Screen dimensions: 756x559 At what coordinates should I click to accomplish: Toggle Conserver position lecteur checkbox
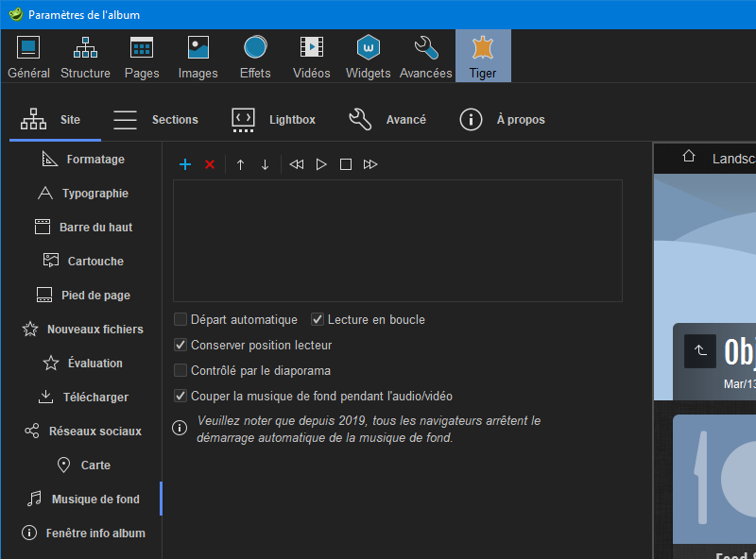pos(180,346)
